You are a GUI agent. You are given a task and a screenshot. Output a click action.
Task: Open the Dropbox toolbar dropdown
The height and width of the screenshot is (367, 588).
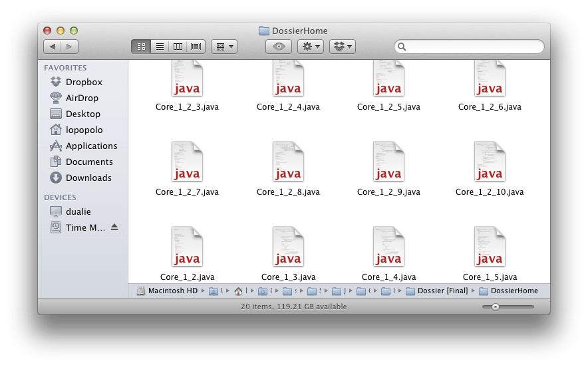tap(343, 47)
